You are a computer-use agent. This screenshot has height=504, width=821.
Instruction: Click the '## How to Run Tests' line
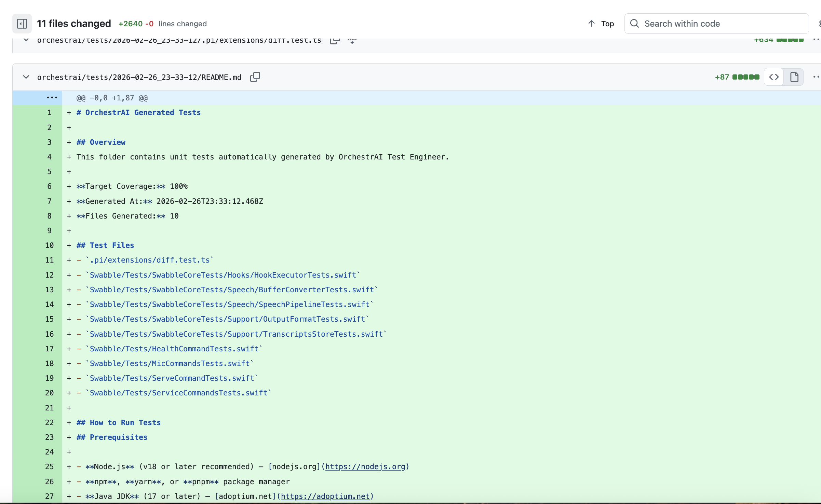click(119, 423)
